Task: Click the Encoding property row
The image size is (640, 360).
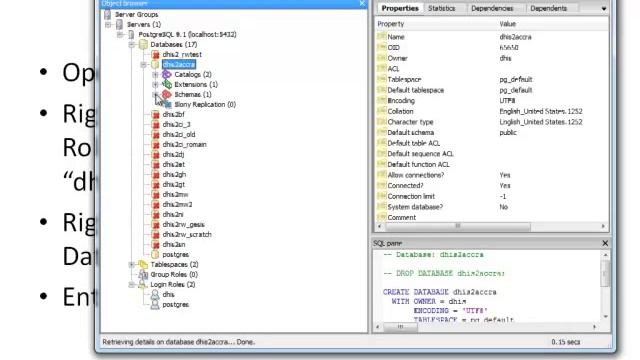Action: 491,101
